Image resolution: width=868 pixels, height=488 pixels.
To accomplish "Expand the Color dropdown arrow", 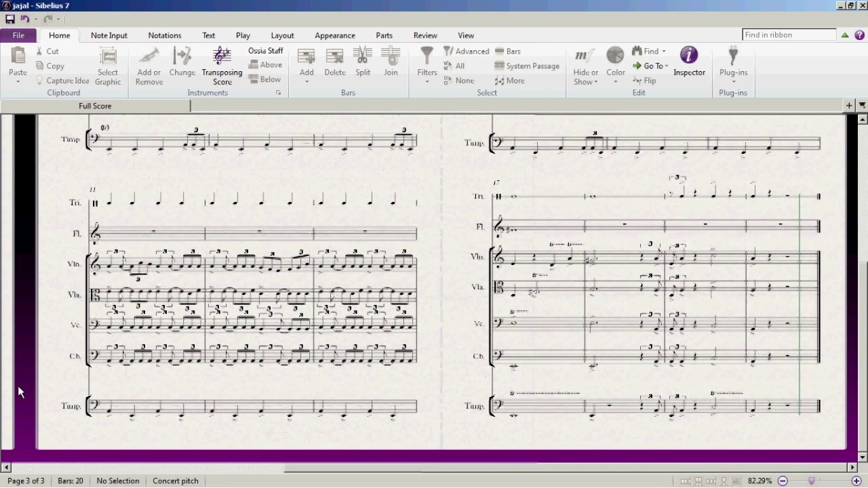I will pos(616,82).
